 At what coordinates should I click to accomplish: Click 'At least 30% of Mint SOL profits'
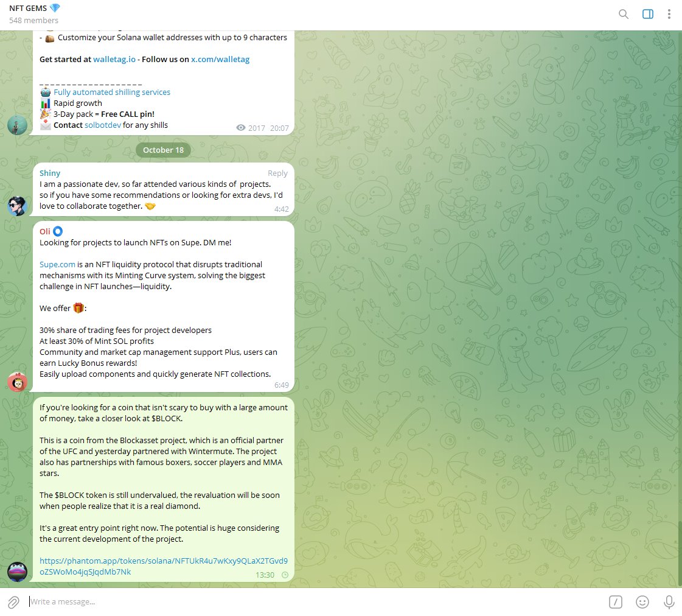(97, 341)
